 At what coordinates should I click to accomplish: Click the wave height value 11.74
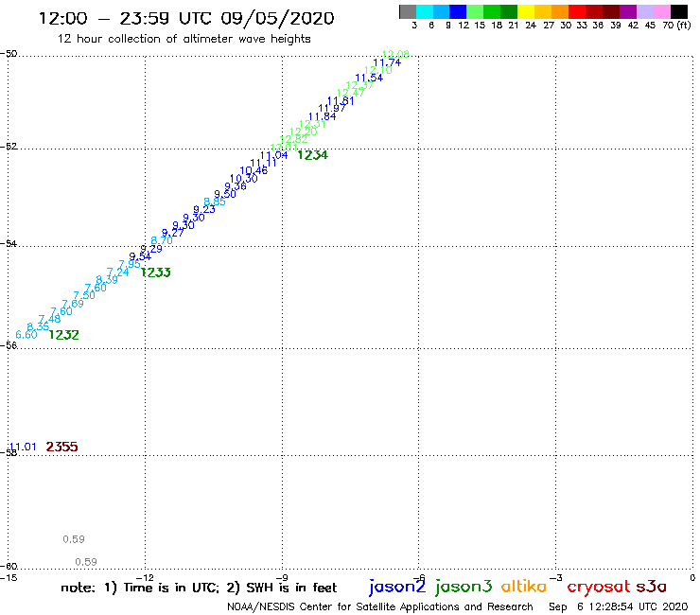tap(387, 62)
